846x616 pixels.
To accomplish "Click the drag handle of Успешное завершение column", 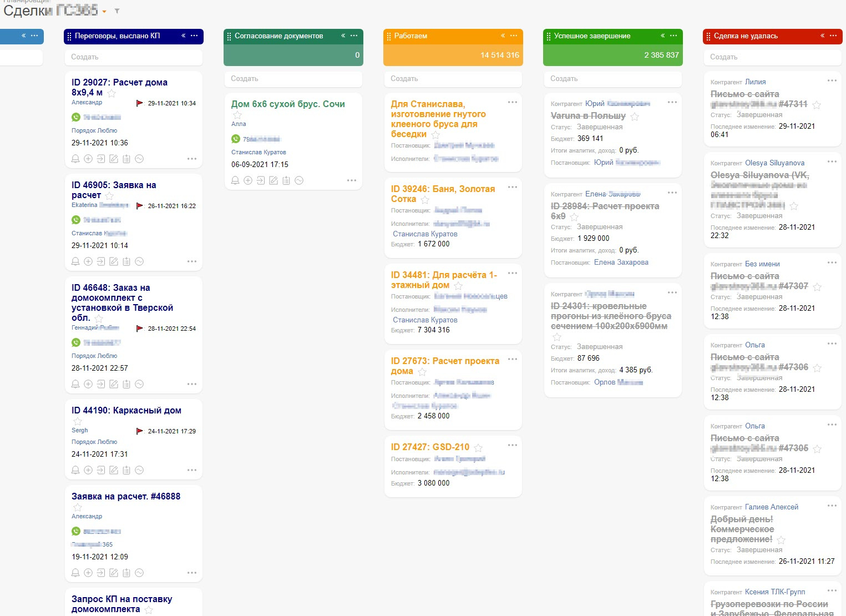I will coord(548,36).
